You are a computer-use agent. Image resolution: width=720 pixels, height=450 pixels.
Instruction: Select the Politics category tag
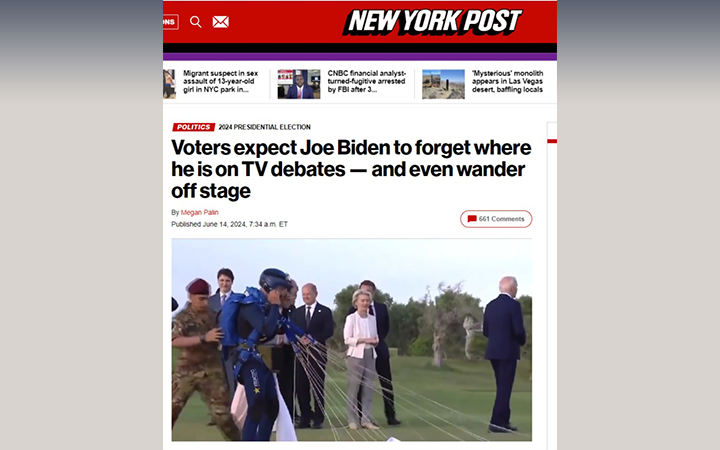[x=193, y=127]
